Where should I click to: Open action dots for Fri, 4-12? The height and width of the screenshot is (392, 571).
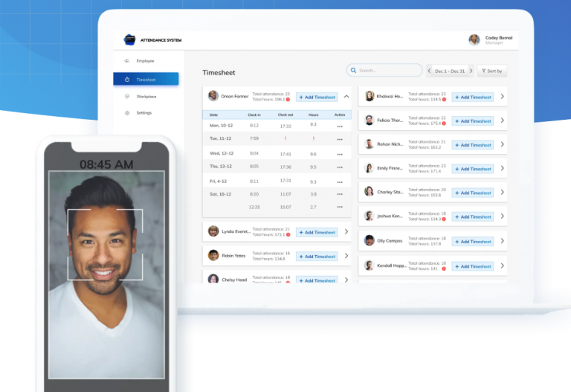click(x=340, y=182)
